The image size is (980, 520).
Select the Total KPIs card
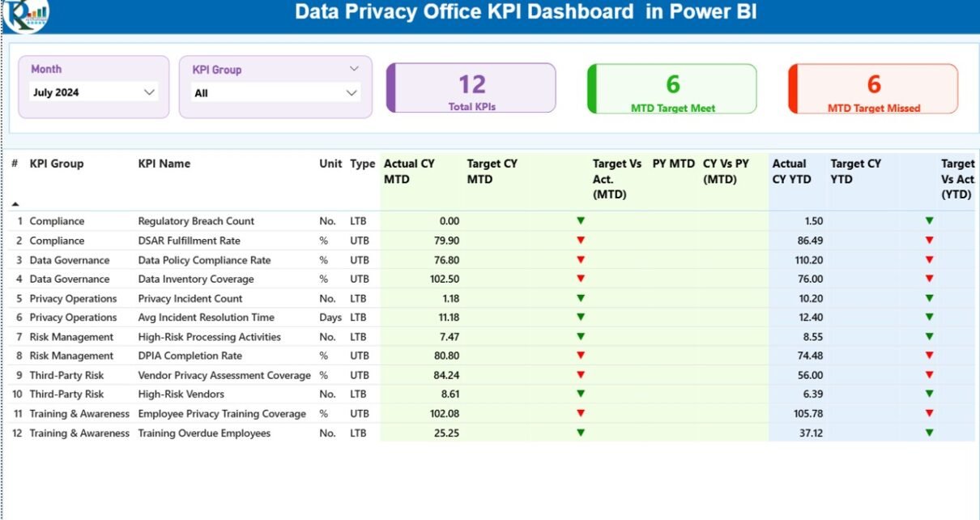[x=471, y=88]
